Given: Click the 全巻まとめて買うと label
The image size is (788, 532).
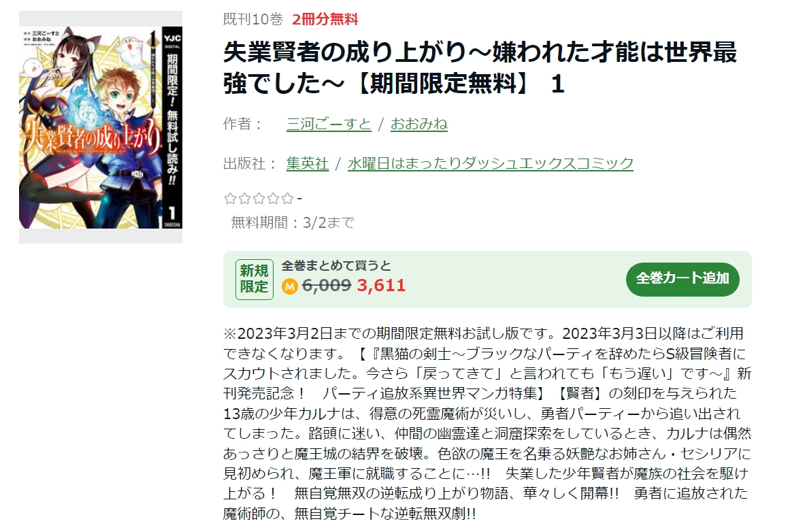Looking at the screenshot, I should [335, 265].
